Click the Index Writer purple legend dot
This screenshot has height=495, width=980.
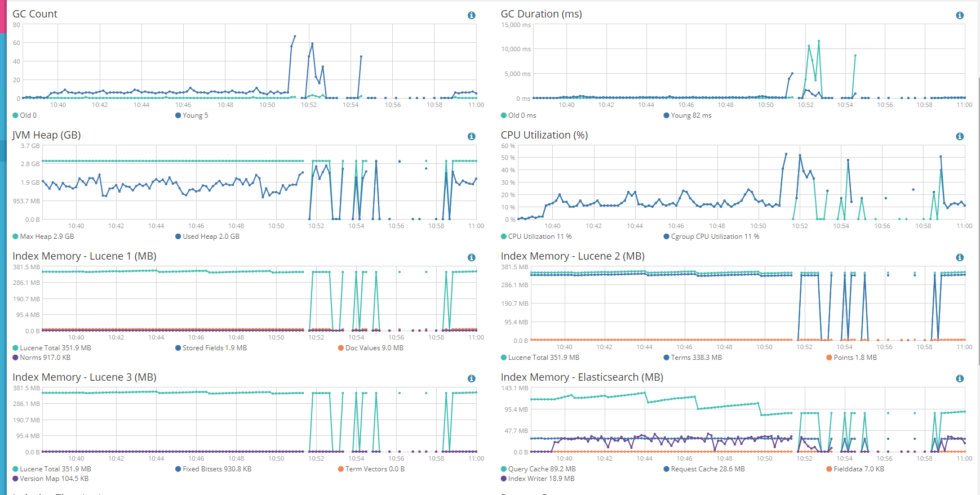coord(504,479)
